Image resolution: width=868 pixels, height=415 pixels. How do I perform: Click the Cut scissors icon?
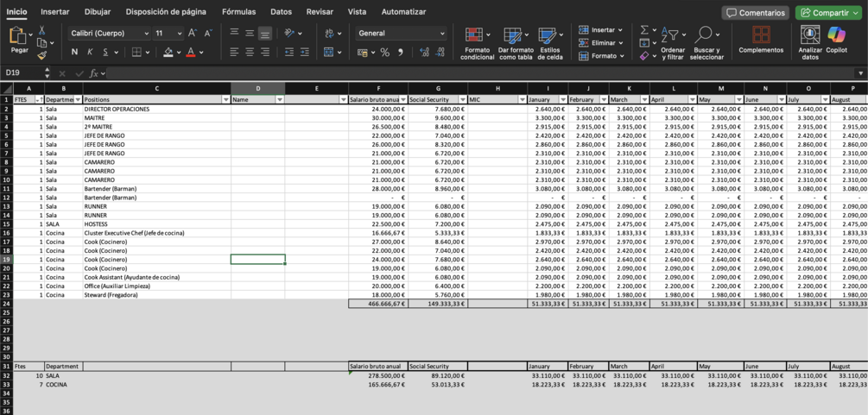[41, 30]
